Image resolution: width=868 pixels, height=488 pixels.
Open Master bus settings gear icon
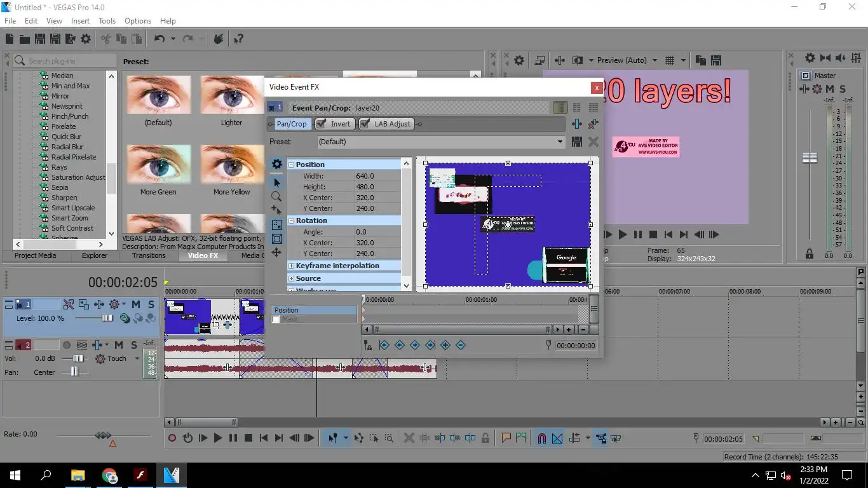pos(810,58)
